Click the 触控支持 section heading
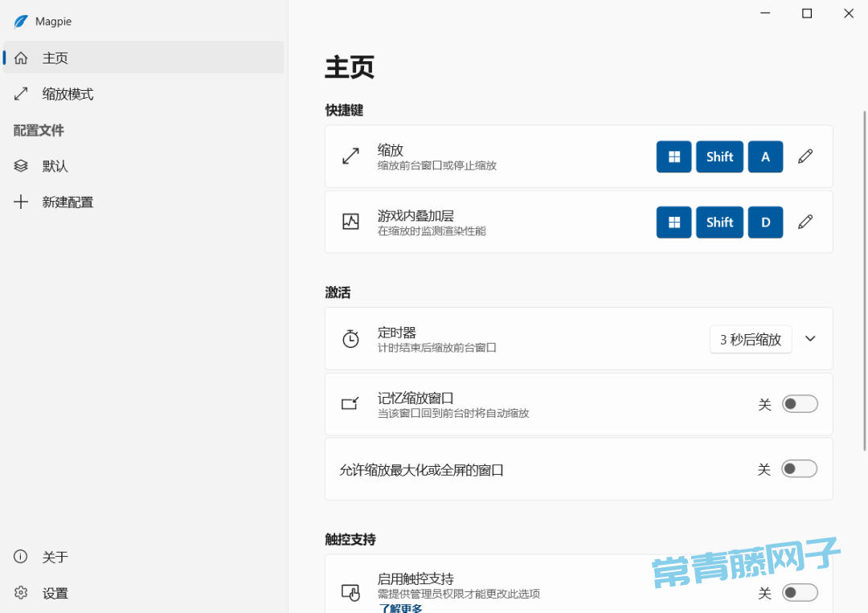 click(x=350, y=539)
